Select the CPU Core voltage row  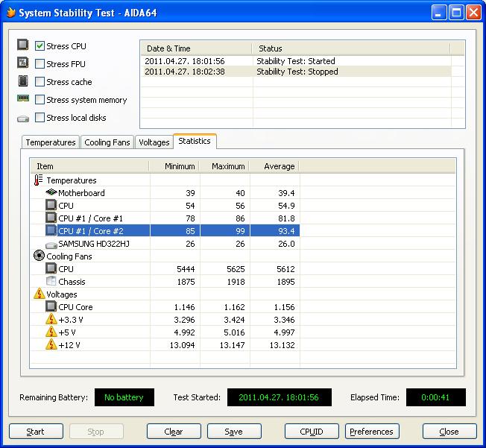(x=165, y=307)
